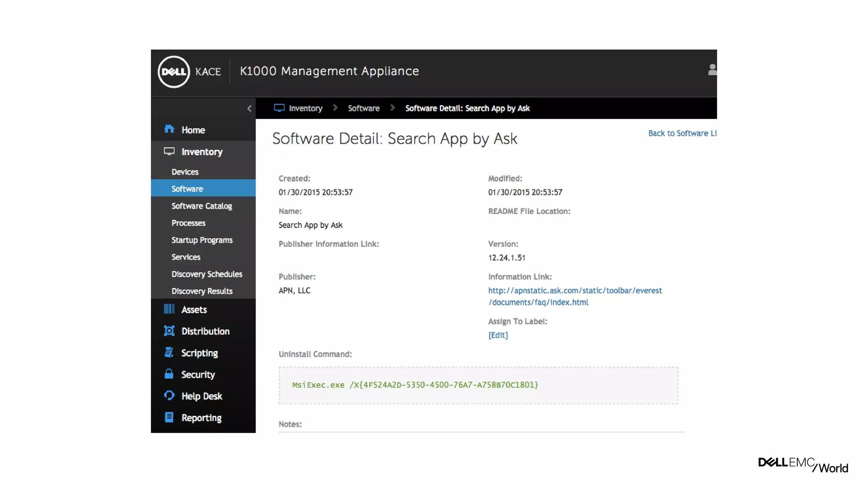Select Software Catalog in the sidebar
868x488 pixels.
pyautogui.click(x=202, y=206)
